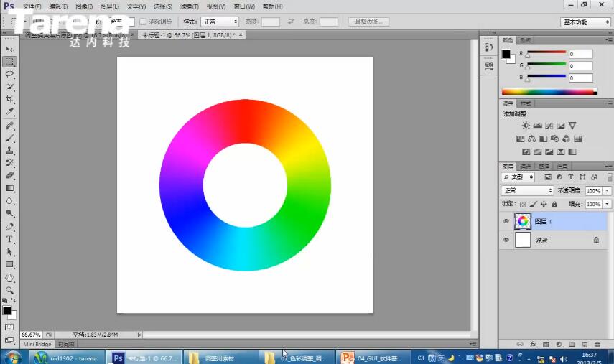
Task: Toggle lock position icon
Action: click(544, 205)
